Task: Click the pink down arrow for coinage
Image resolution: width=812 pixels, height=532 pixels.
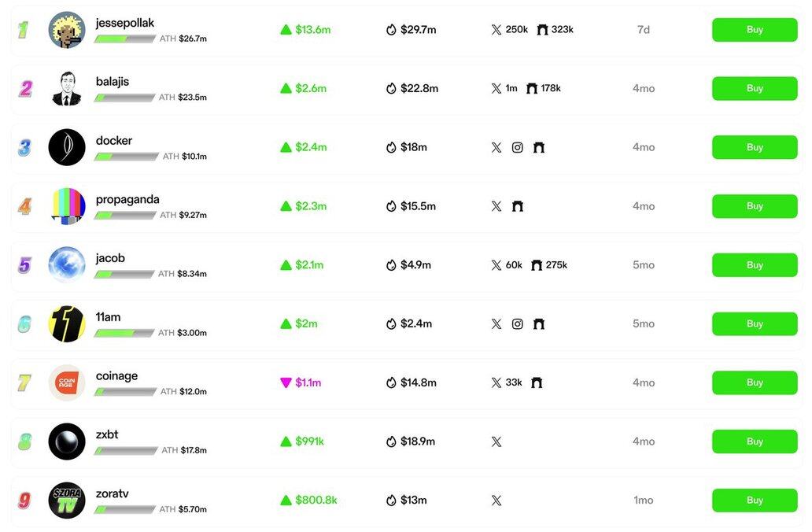Action: pyautogui.click(x=286, y=383)
